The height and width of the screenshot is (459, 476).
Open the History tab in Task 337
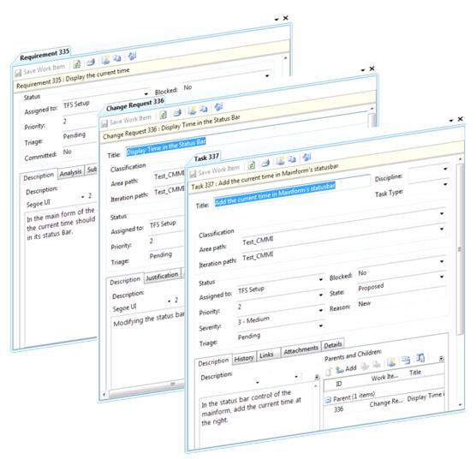[244, 359]
